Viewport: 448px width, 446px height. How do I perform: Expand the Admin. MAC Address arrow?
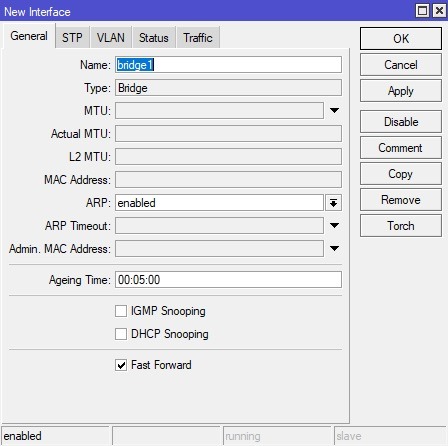(x=334, y=248)
